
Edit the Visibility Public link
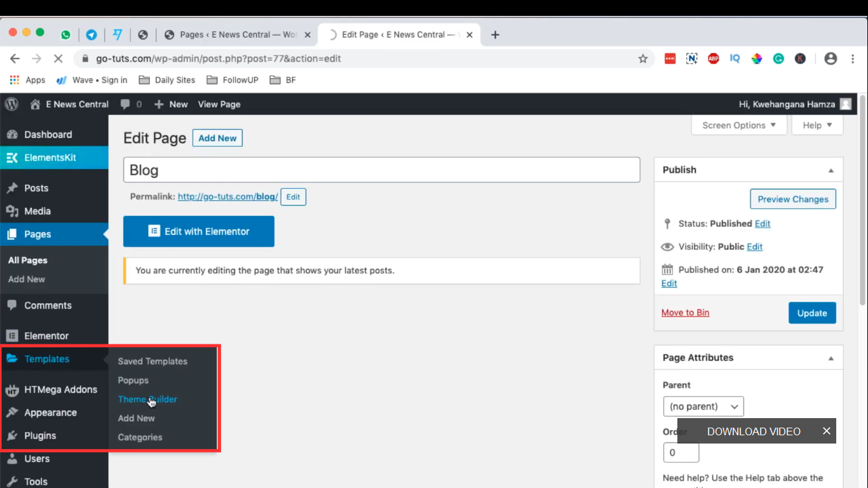click(x=754, y=247)
